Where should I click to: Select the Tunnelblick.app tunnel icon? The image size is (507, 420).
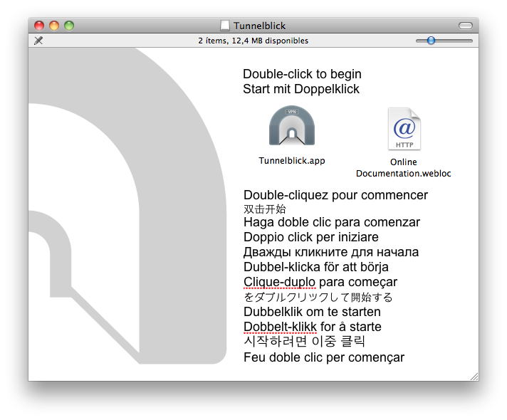[292, 126]
